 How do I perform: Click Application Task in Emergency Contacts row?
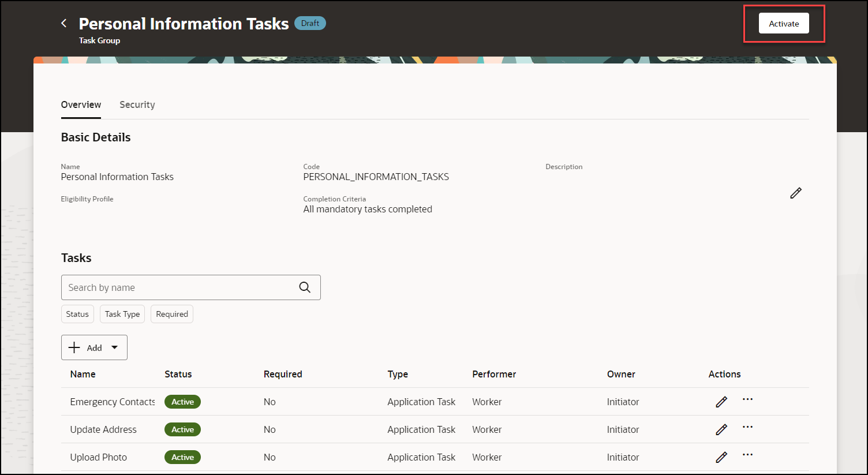click(x=421, y=402)
